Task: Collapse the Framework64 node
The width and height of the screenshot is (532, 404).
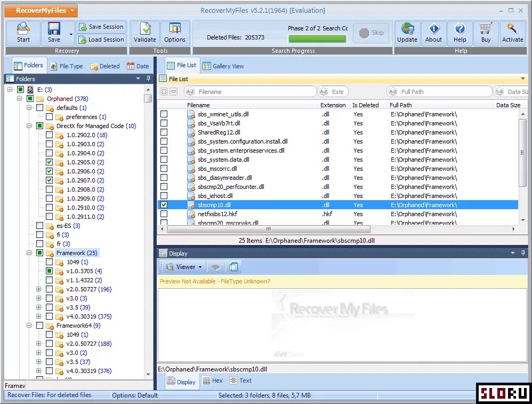Action: (x=29, y=326)
